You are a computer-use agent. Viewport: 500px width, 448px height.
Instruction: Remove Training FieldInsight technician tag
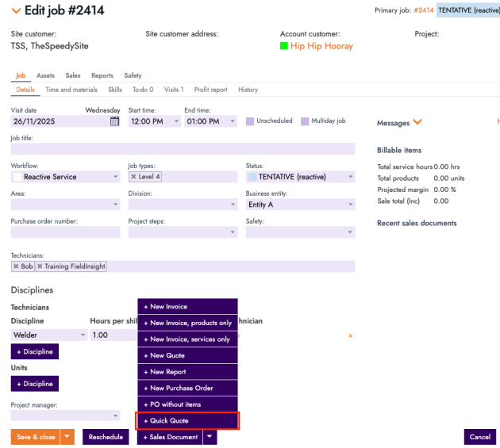coord(40,266)
